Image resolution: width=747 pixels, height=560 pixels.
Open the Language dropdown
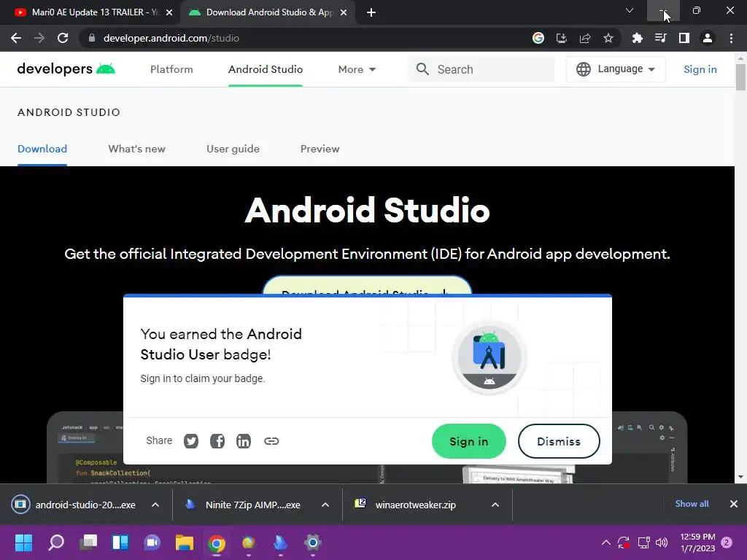click(616, 69)
